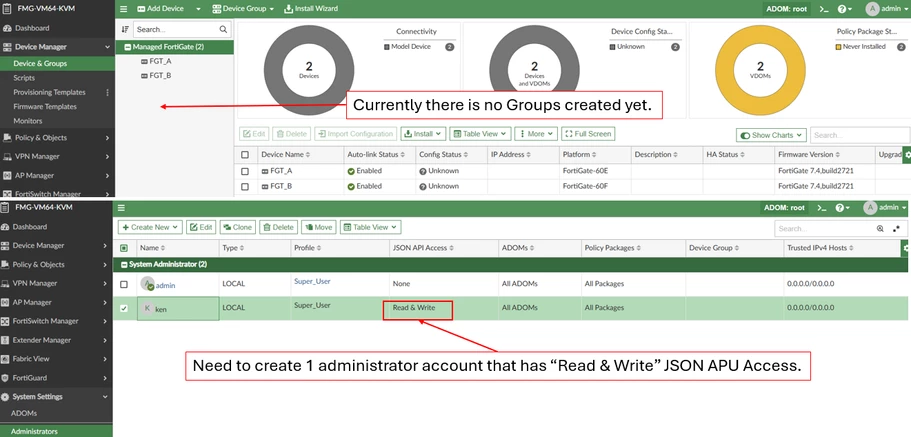This screenshot has width=911, height=437.
Task: Toggle Show Charts switch
Action: tap(745, 135)
